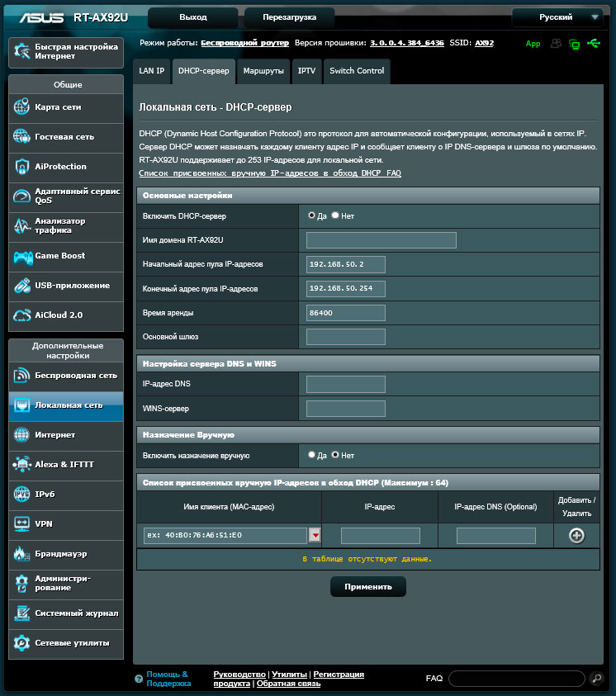Click the Основной шлюз input field

346,337
